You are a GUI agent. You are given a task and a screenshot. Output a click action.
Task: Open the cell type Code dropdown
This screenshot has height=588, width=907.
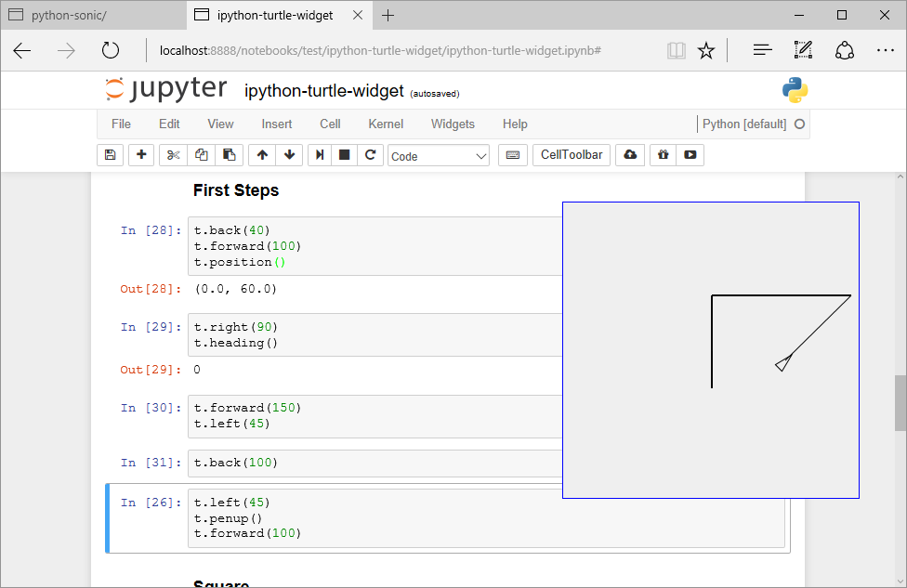pyautogui.click(x=439, y=155)
